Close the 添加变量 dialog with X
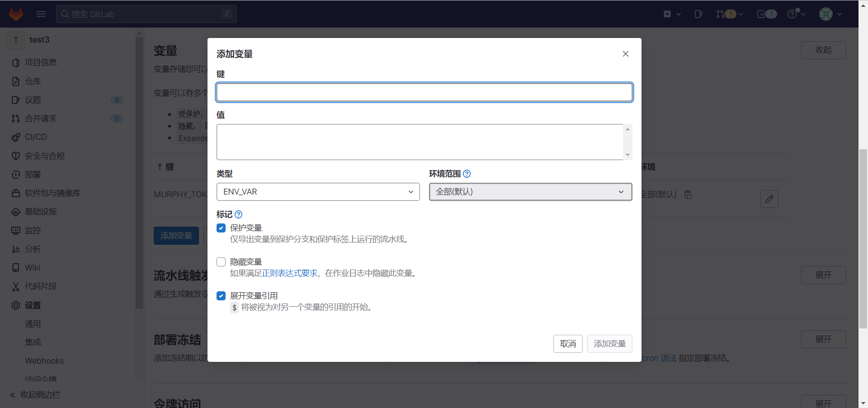This screenshot has height=408, width=868. point(626,54)
